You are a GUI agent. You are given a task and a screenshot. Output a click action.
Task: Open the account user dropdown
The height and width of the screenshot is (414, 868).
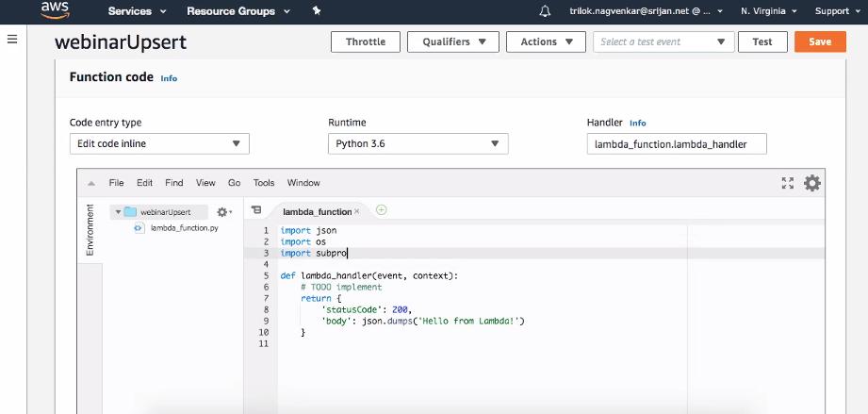click(646, 11)
